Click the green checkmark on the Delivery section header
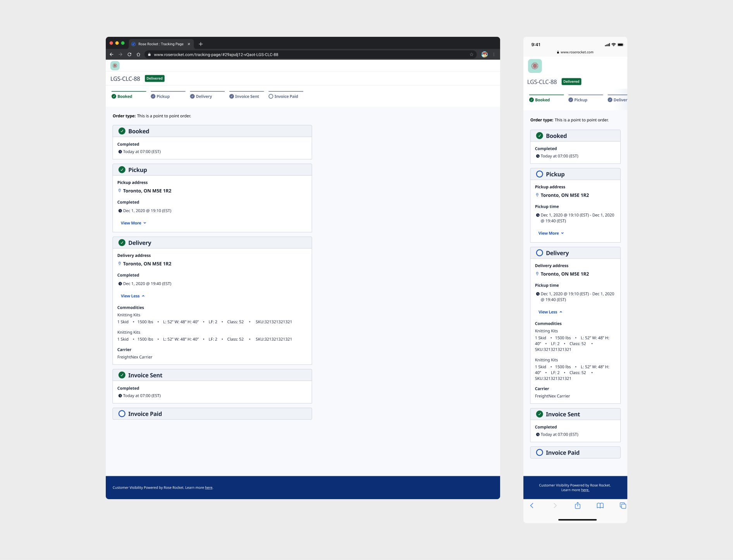The image size is (733, 560). tap(122, 242)
